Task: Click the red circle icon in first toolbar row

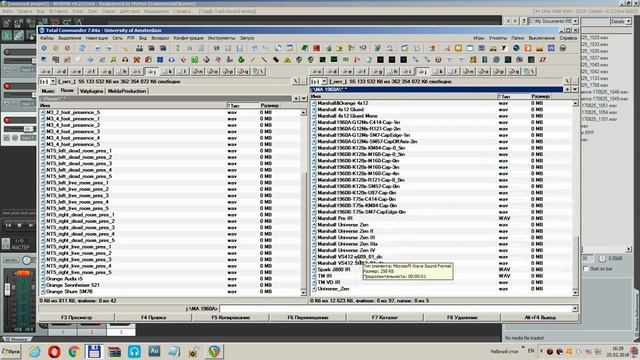Action: click(67, 48)
